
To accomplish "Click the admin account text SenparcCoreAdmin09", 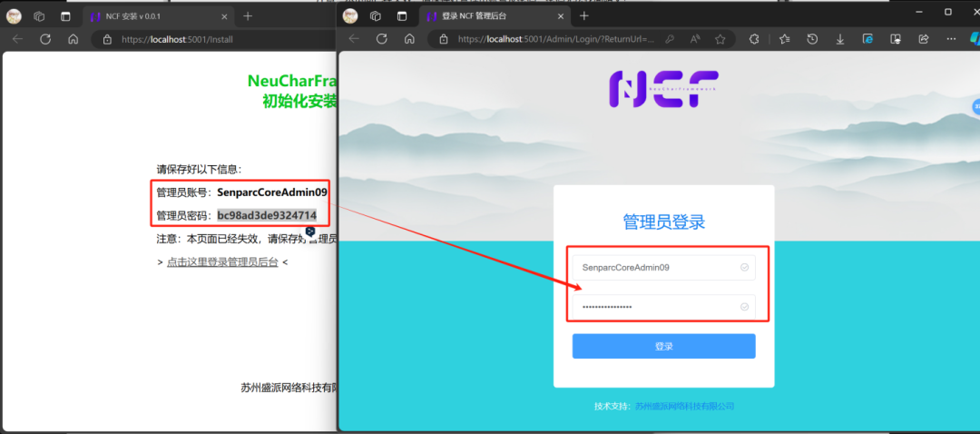I will click(272, 192).
